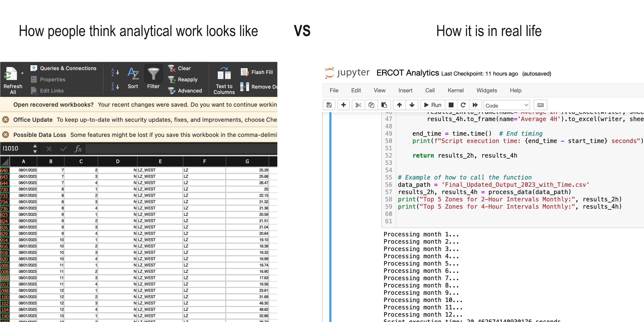The image size is (644, 322).
Task: Paste cells below in Jupyter toolbar
Action: (x=384, y=105)
